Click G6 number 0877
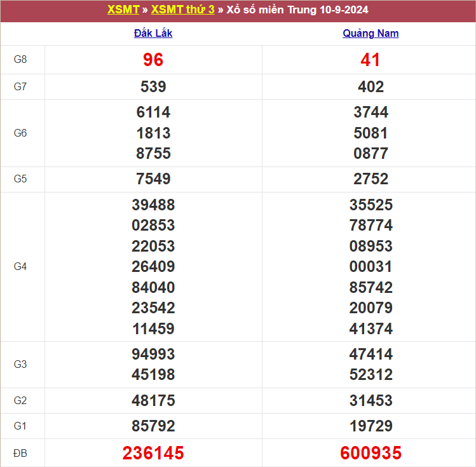 (x=371, y=153)
